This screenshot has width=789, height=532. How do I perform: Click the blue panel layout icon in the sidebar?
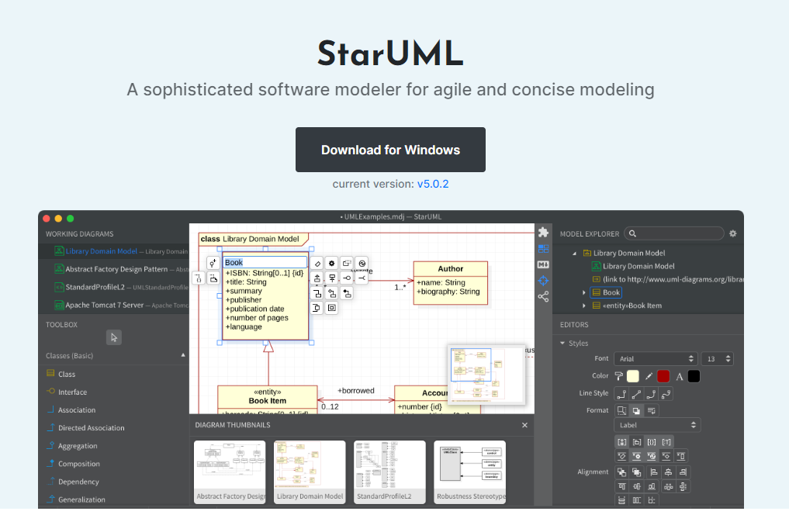[x=543, y=249]
